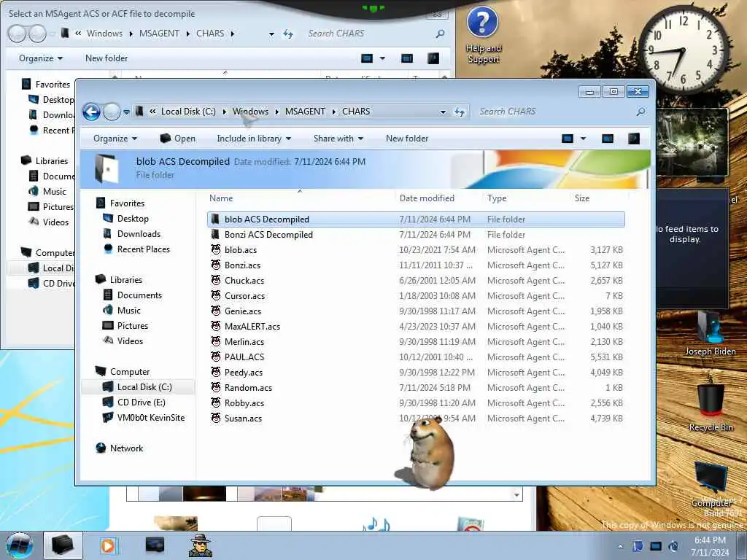Click the Windows breadcrumb in front address bar
747x560 pixels.
point(250,112)
